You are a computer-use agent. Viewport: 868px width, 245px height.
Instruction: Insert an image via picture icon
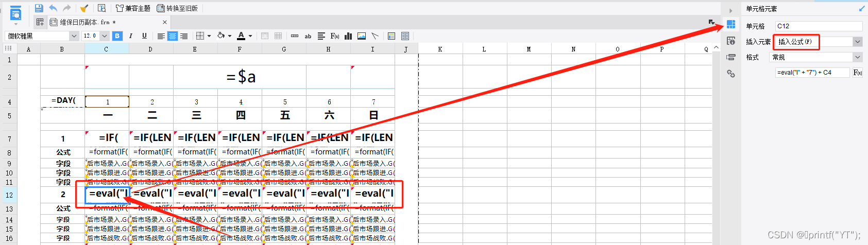point(362,36)
